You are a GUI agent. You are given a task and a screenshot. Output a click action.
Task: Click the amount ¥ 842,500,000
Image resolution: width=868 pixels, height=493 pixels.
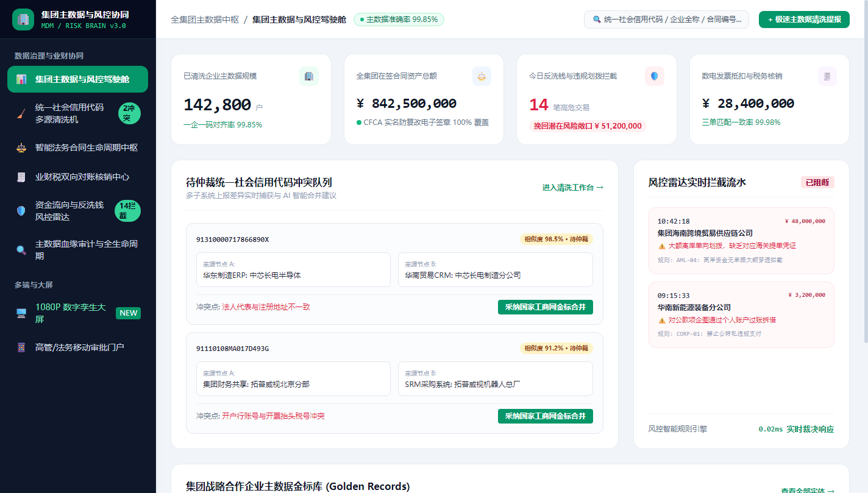[x=407, y=104]
